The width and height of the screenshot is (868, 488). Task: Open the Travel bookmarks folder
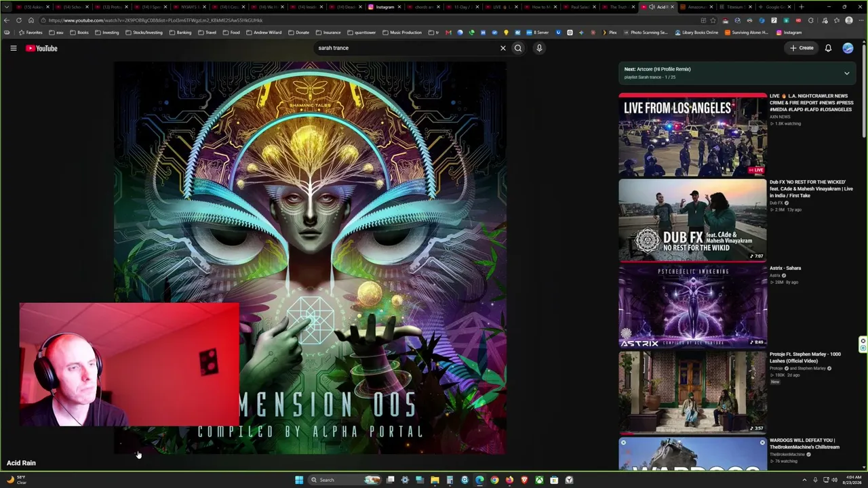pos(207,33)
